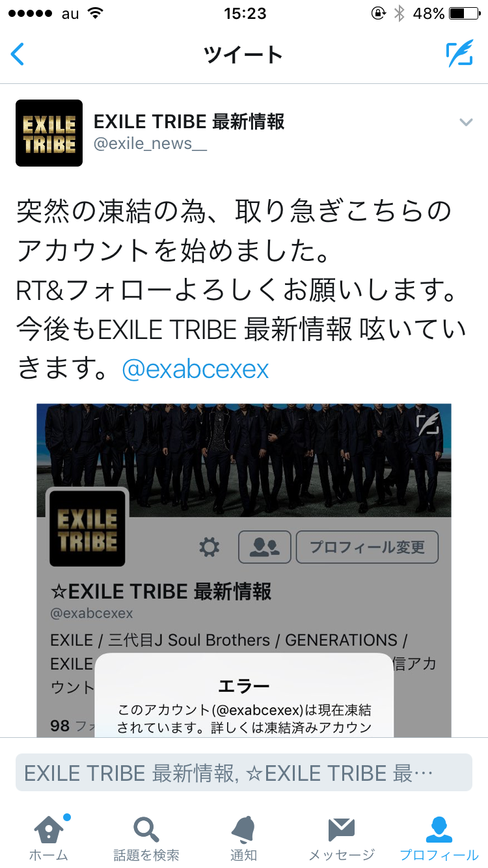
Task: Open the @exile_news__ handle
Action: [x=150, y=144]
